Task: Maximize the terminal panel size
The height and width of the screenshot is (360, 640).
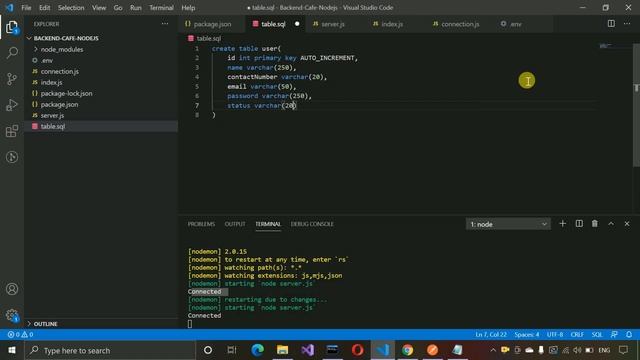Action: (x=611, y=224)
